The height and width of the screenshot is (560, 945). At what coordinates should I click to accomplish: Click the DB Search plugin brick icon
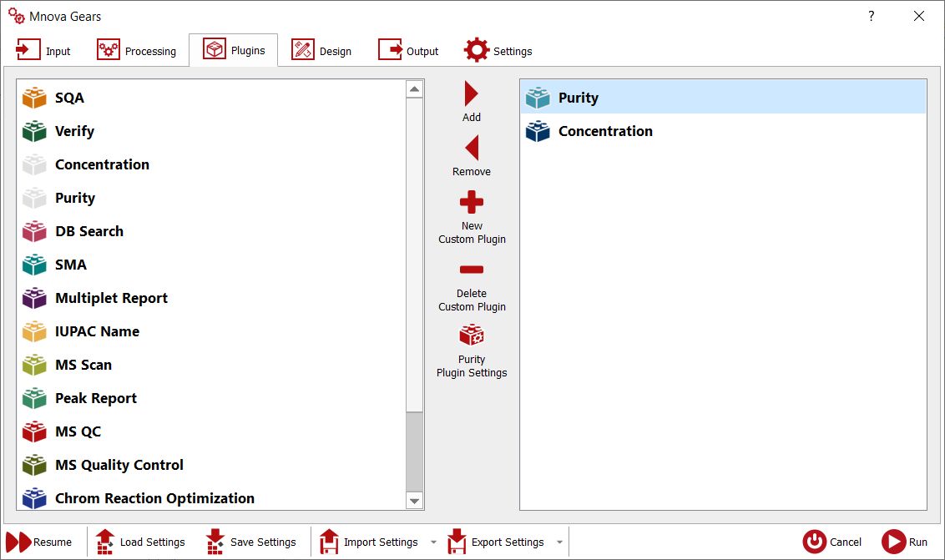click(x=34, y=231)
